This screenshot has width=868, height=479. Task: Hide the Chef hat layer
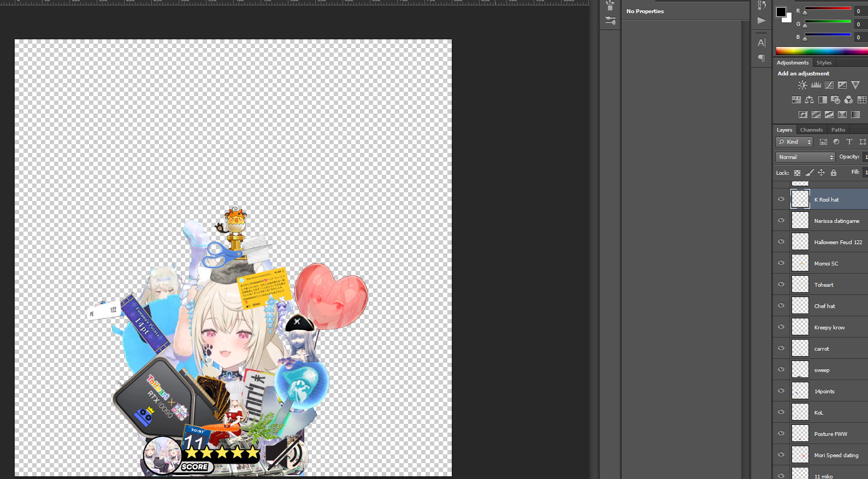tap(781, 306)
